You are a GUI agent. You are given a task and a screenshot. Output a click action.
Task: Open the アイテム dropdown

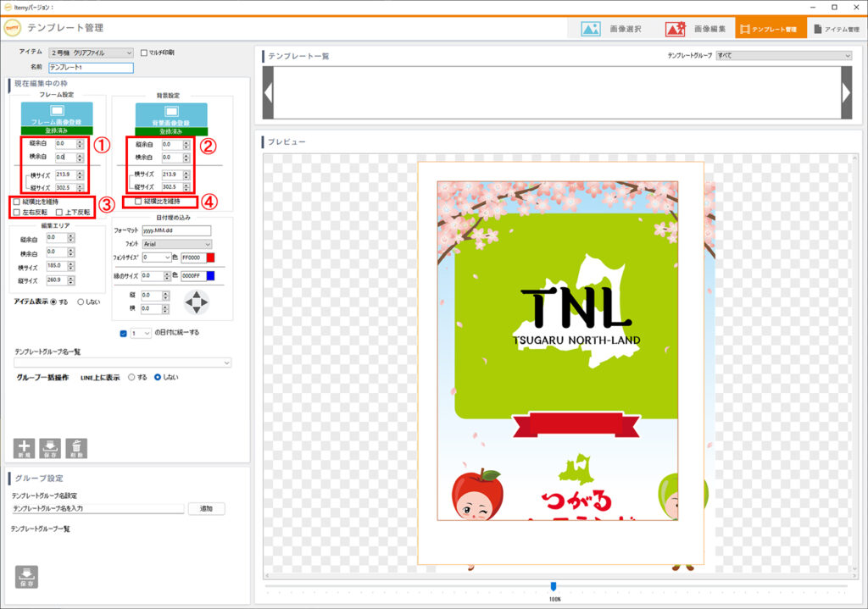coord(91,53)
